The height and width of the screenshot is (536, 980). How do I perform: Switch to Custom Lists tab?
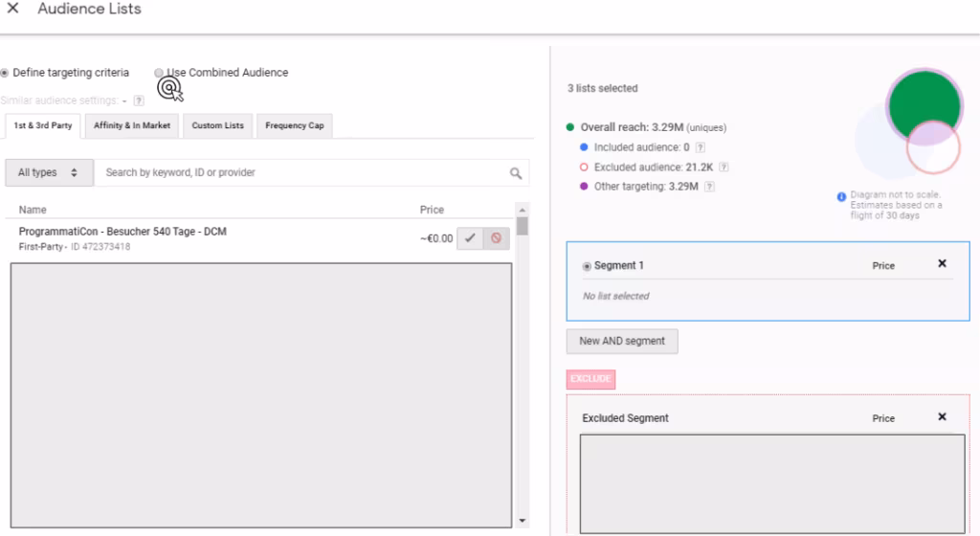tap(217, 125)
